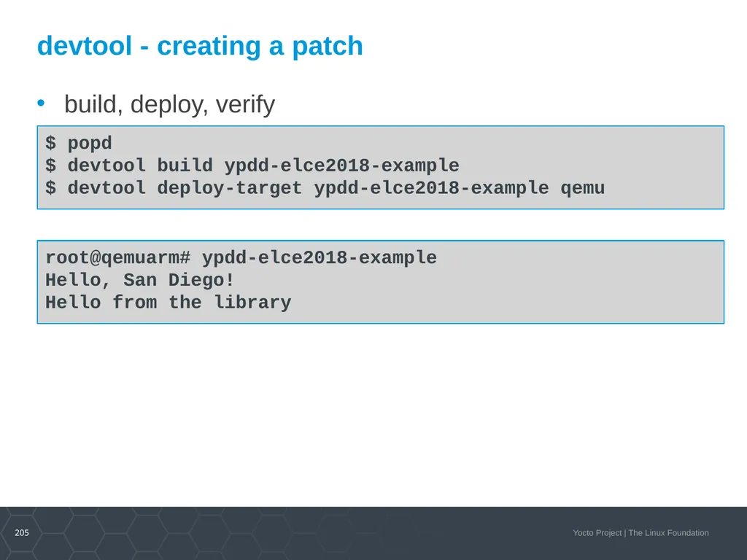This screenshot has width=747, height=560.
Task: Select the 'Yocto Project | The Linux Foundation' footer text
Action: pos(640,533)
